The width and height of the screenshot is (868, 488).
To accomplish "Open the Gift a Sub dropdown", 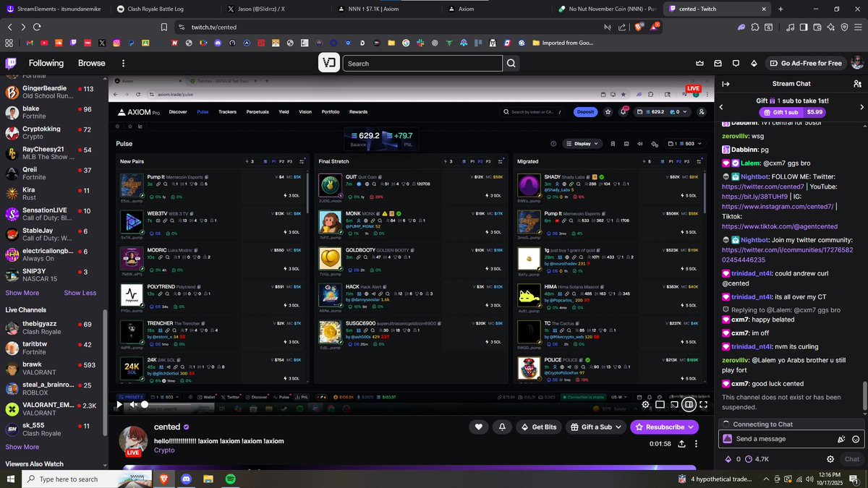I will [596, 427].
